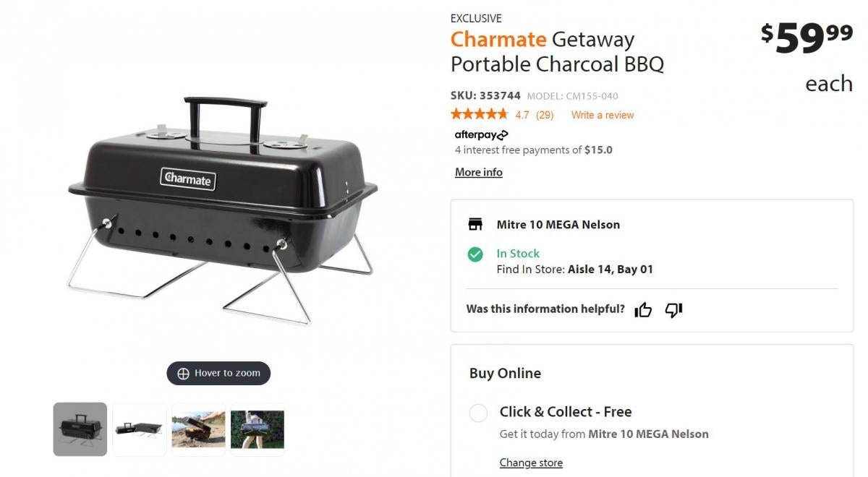Click the thumbs down not helpful icon
This screenshot has width=868, height=477.
(673, 310)
